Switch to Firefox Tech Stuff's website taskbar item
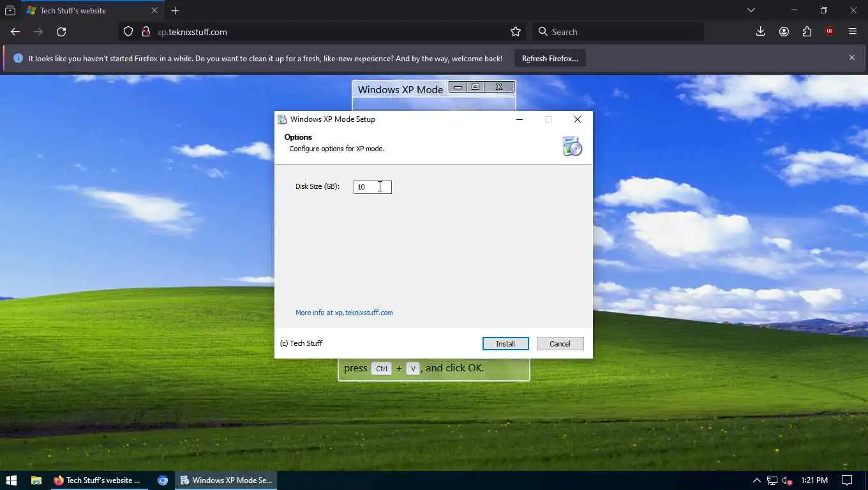Screen dimensions: 868x490 coord(100,480)
